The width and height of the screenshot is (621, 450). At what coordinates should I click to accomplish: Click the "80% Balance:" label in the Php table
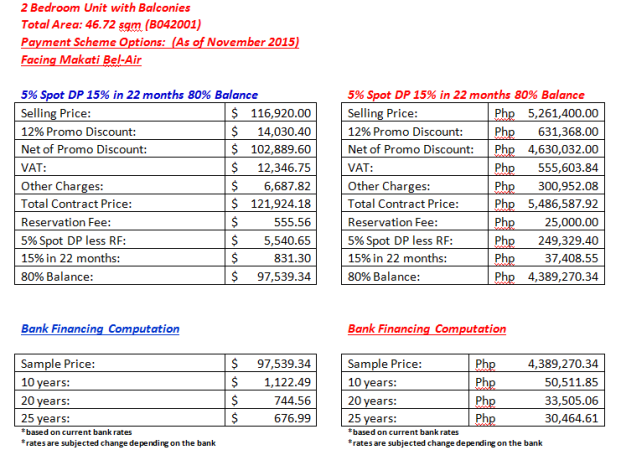384,276
